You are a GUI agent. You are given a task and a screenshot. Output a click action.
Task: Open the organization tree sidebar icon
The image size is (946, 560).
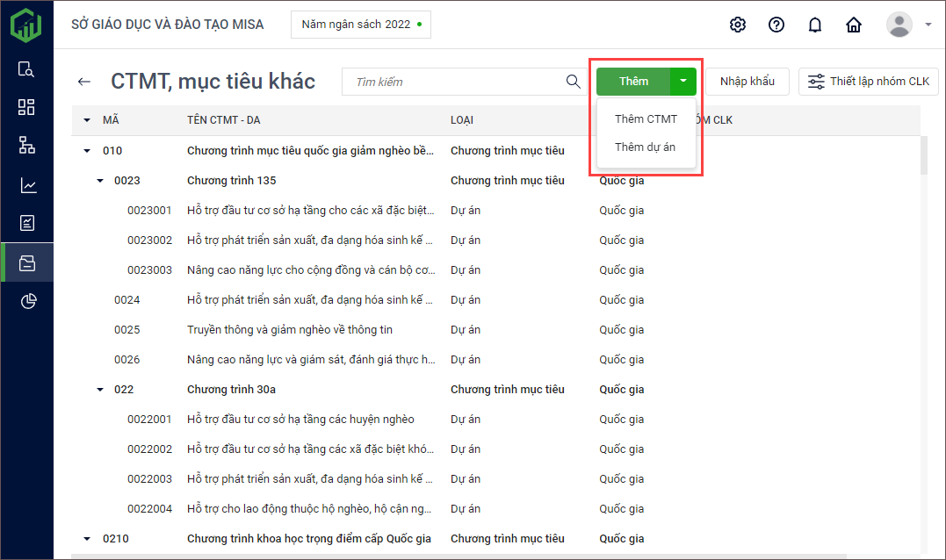tap(26, 146)
